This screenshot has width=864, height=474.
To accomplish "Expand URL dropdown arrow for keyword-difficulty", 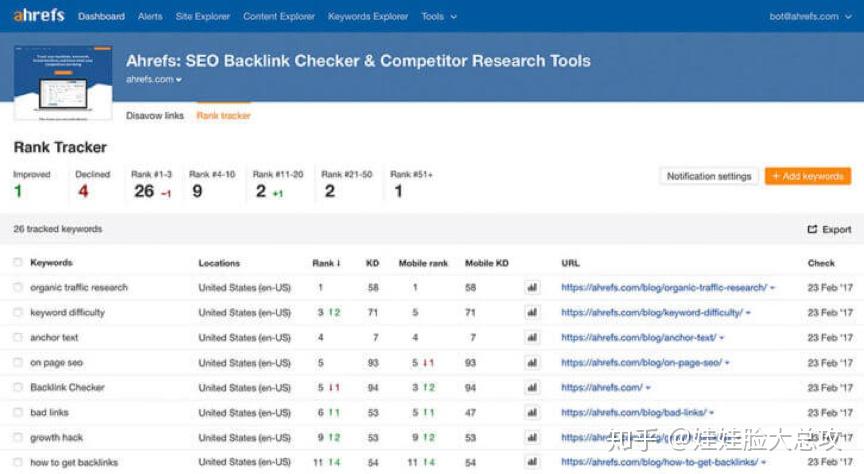I will [748, 313].
